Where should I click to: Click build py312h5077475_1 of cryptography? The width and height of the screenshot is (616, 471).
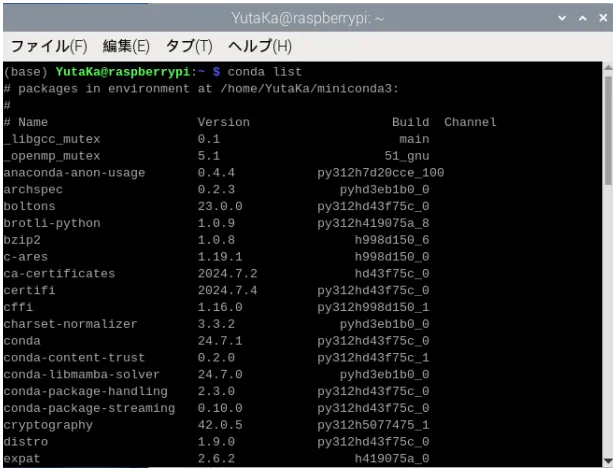[x=373, y=425]
